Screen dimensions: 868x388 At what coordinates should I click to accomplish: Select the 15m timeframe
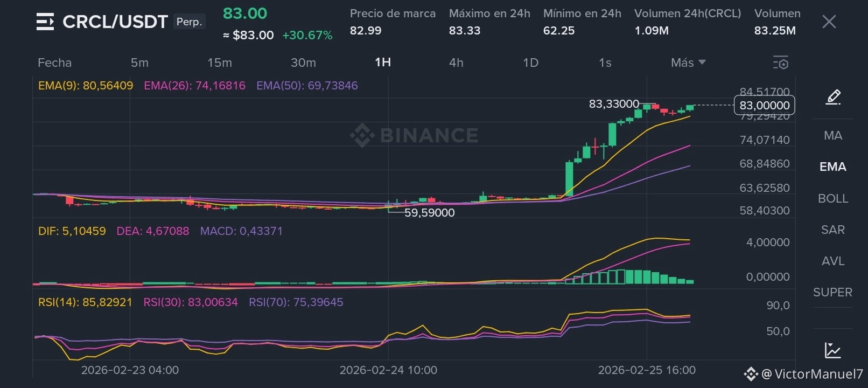pyautogui.click(x=220, y=63)
